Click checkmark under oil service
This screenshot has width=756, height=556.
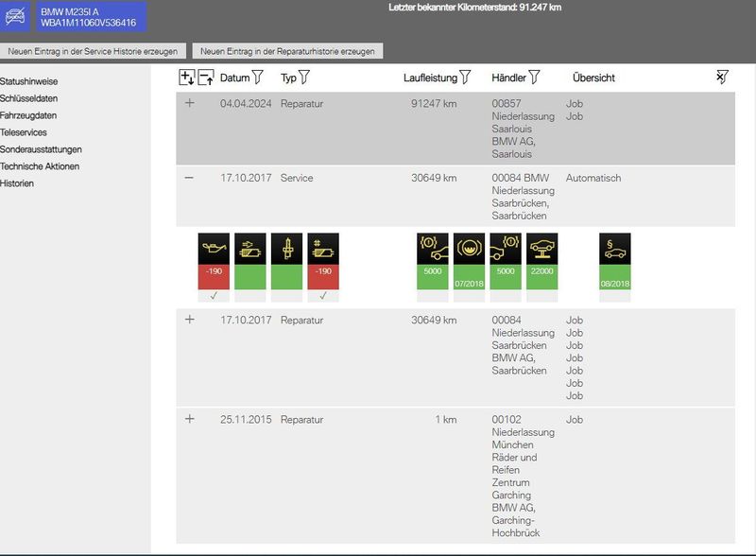tap(214, 295)
